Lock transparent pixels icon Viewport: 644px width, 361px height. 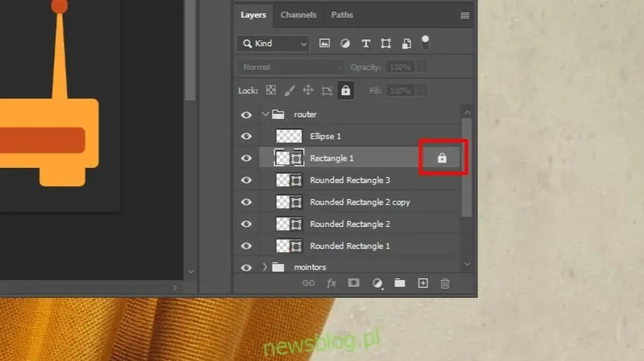click(x=270, y=90)
